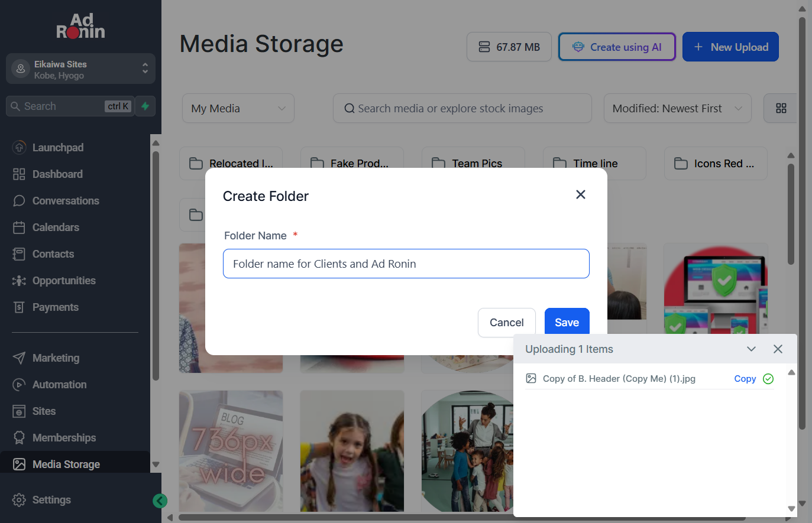The height and width of the screenshot is (523, 812).
Task: Click the Marketing paper-plane icon
Action: (x=19, y=358)
